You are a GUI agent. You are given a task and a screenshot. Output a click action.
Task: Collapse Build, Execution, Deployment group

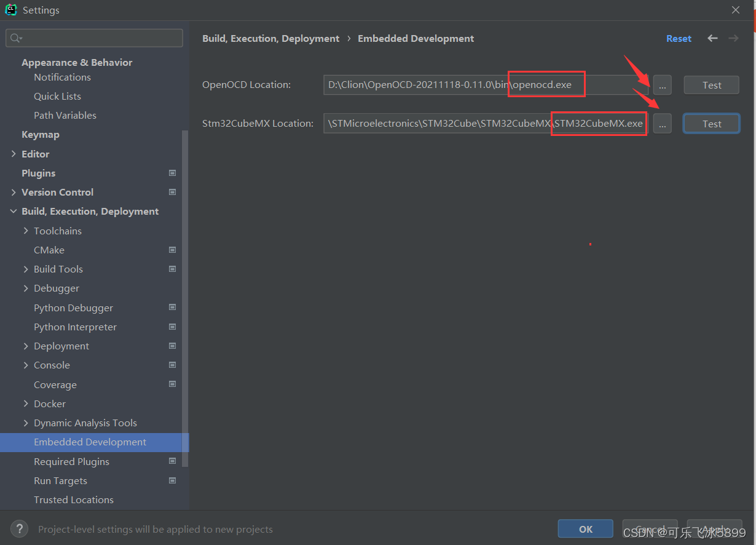[14, 211]
